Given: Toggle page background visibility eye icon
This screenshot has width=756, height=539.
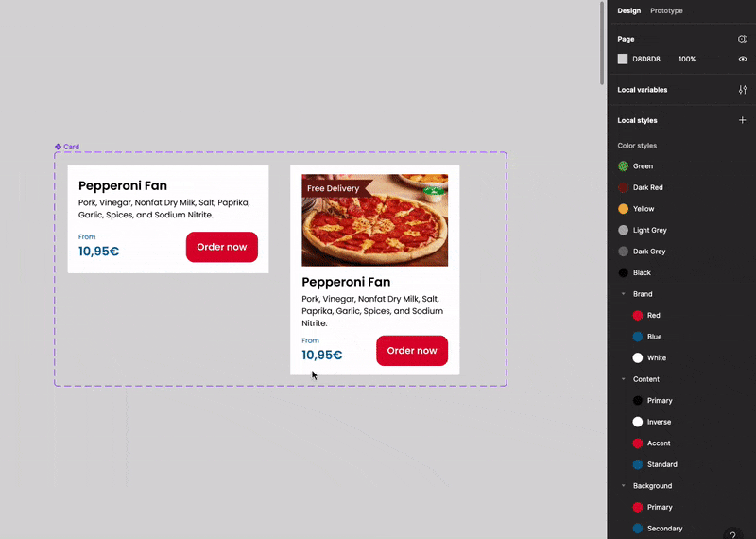Looking at the screenshot, I should pyautogui.click(x=743, y=59).
